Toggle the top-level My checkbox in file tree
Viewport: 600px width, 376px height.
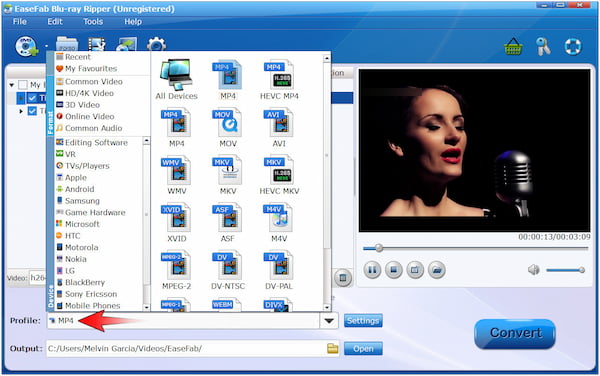[23, 85]
